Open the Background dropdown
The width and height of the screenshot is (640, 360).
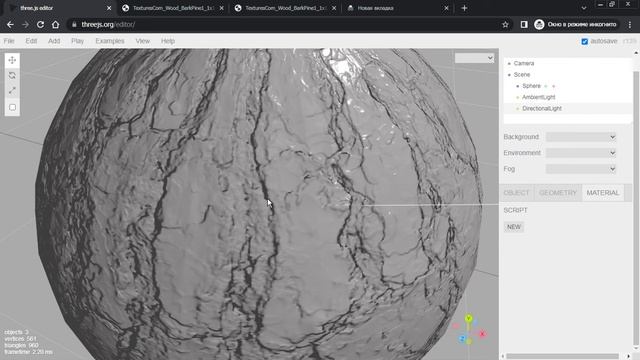pos(580,137)
